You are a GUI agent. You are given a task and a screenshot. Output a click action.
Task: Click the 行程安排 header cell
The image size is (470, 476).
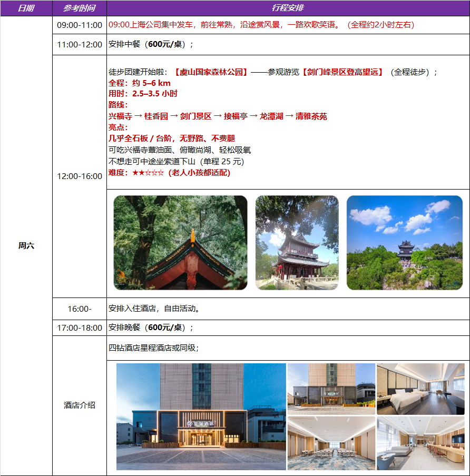coord(288,8)
